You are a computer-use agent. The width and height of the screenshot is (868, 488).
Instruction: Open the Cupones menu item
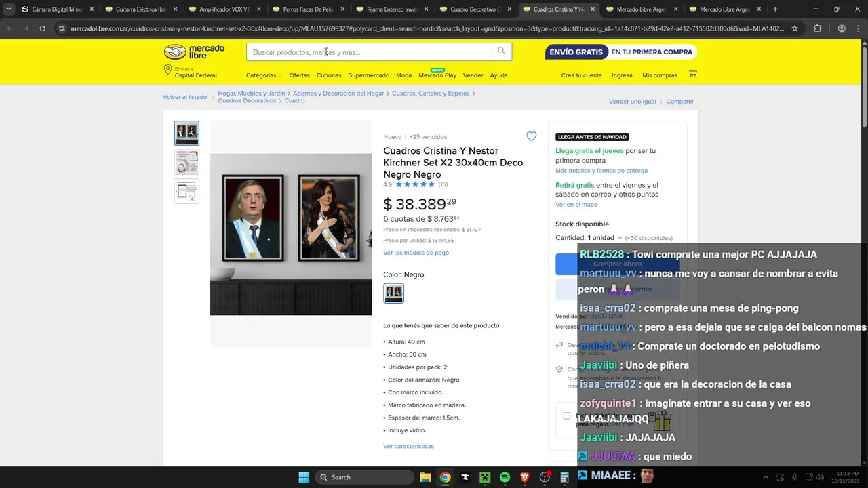point(329,75)
